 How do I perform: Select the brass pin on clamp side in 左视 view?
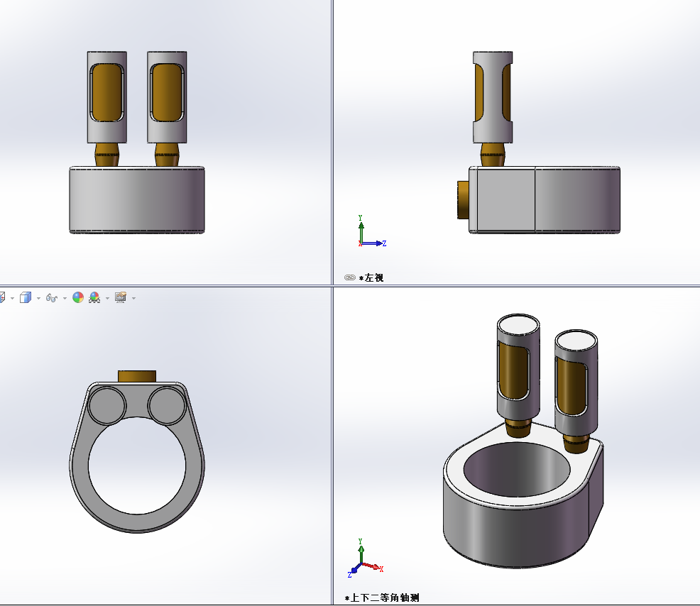pyautogui.click(x=463, y=200)
